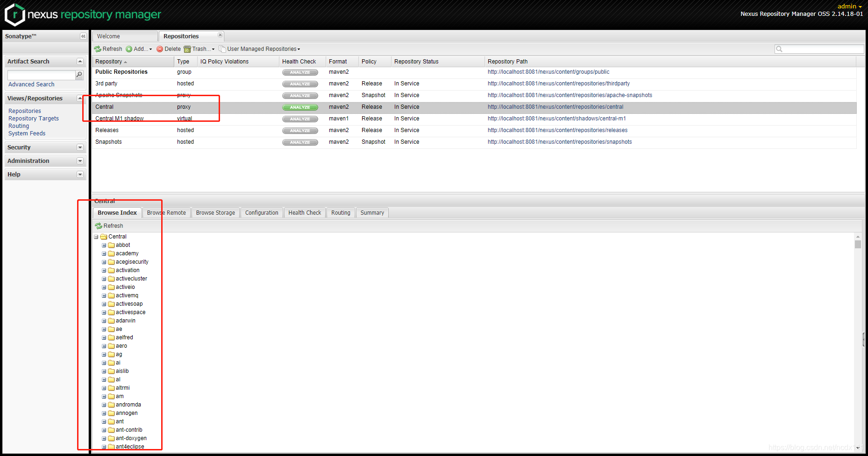The width and height of the screenshot is (868, 456).
Task: Click Analyze for the Snapshots repository
Action: pos(300,142)
